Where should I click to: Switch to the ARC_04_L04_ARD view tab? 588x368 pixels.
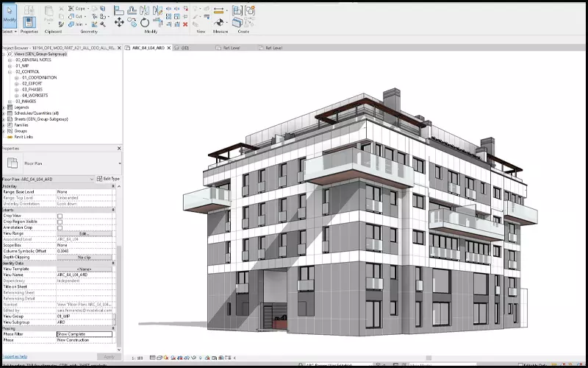[148, 48]
